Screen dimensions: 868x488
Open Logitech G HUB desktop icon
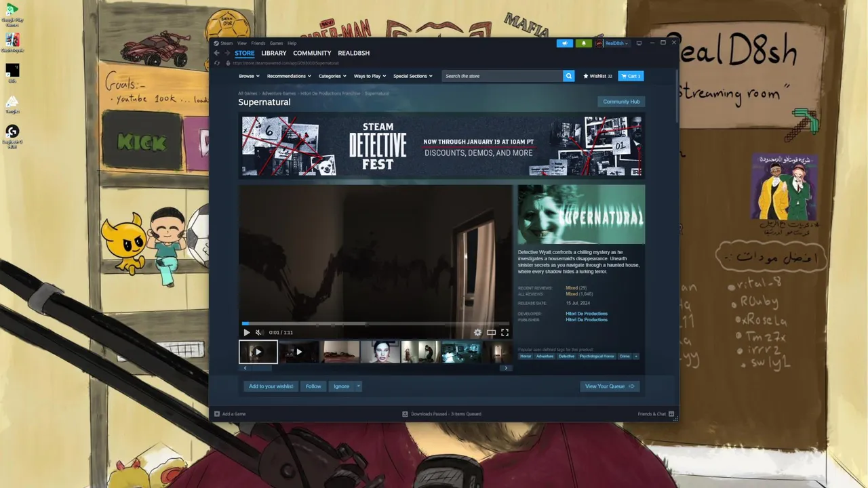pyautogui.click(x=12, y=136)
